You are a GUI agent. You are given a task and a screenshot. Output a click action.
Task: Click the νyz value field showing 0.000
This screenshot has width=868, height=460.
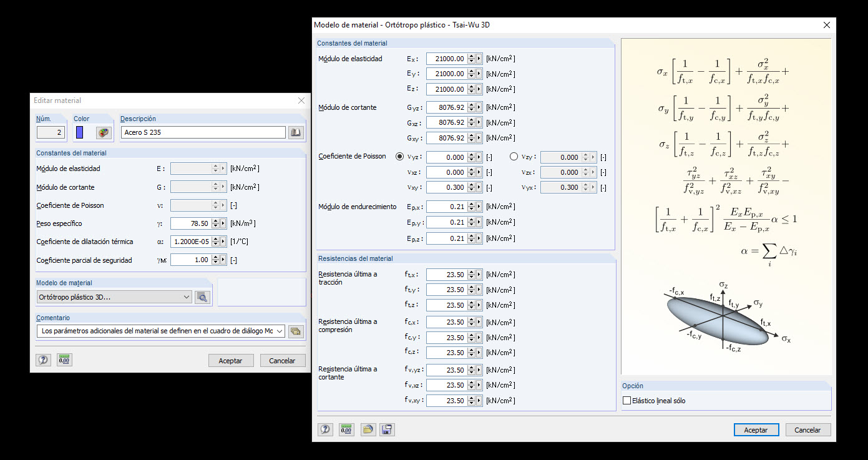tap(447, 157)
